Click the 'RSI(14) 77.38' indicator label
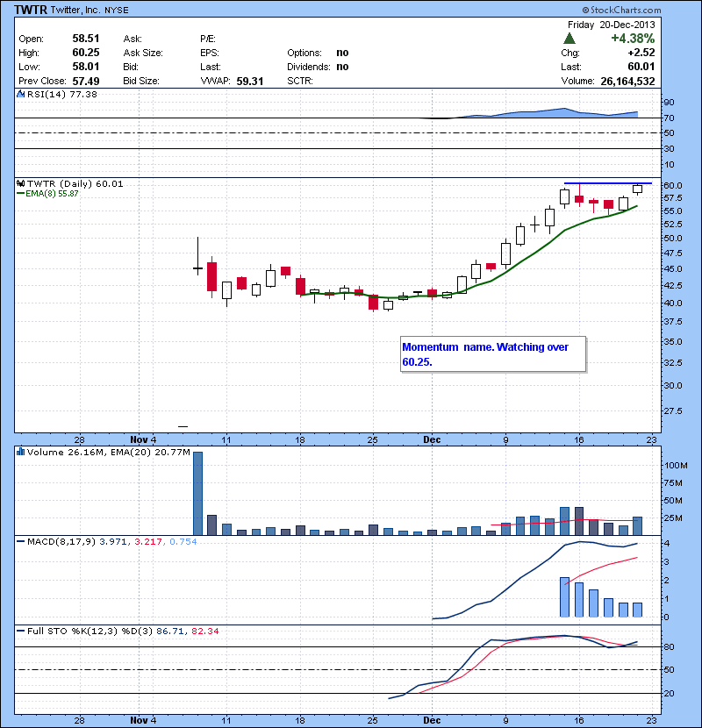 tap(62, 94)
